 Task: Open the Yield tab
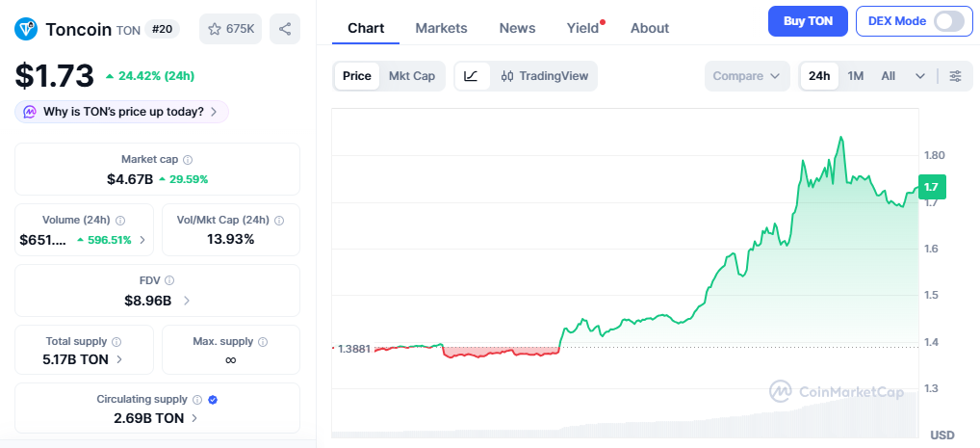(x=583, y=28)
